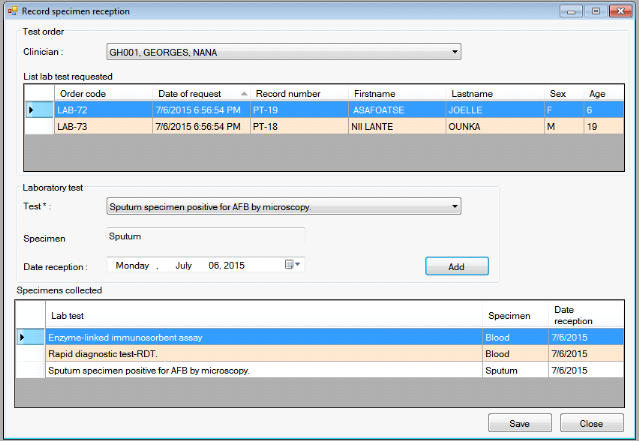This screenshot has height=441, width=639.
Task: Click the LAB-72 date of request cell
Action: 201,110
